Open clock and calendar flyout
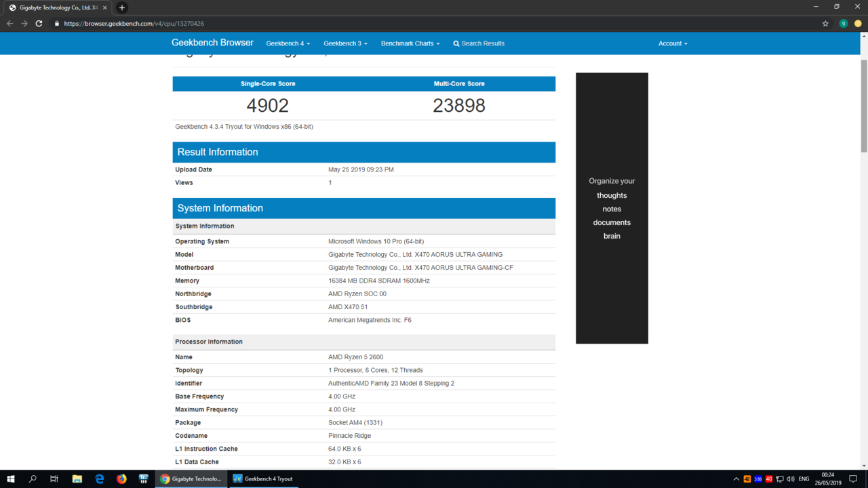This screenshot has width=868, height=488. [828, 479]
